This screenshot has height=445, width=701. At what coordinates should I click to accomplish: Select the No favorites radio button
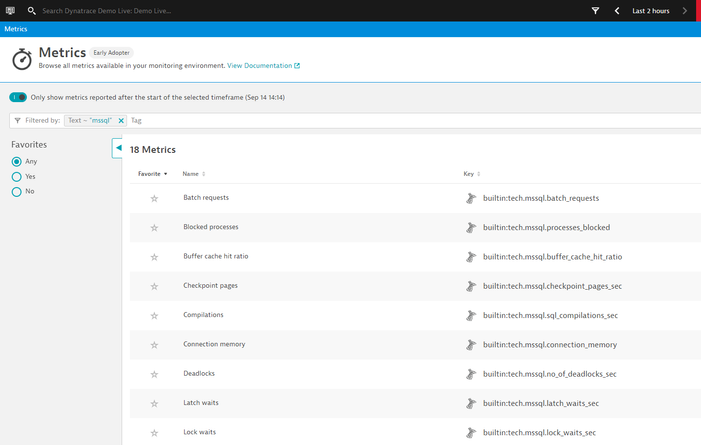click(x=17, y=191)
